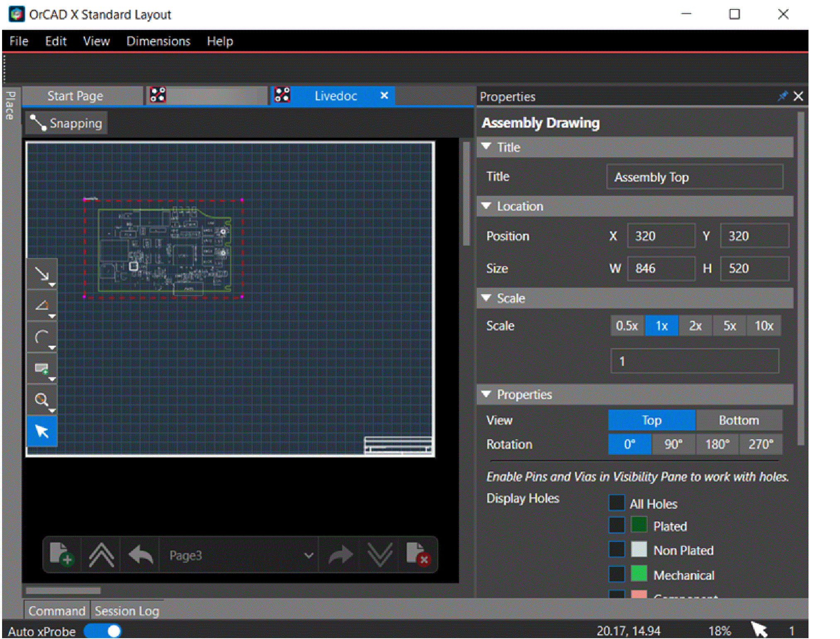Set rotation to 90°

[673, 444]
